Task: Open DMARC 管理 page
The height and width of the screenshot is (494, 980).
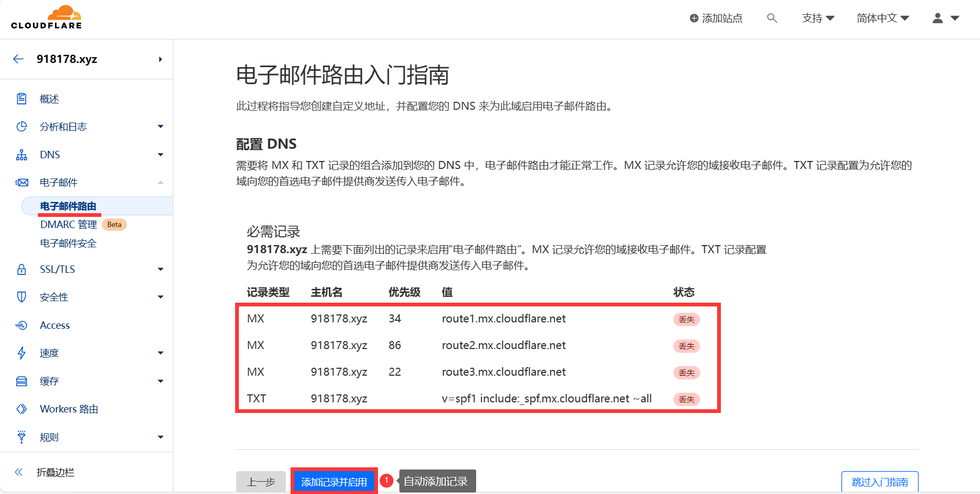Action: 68,224
